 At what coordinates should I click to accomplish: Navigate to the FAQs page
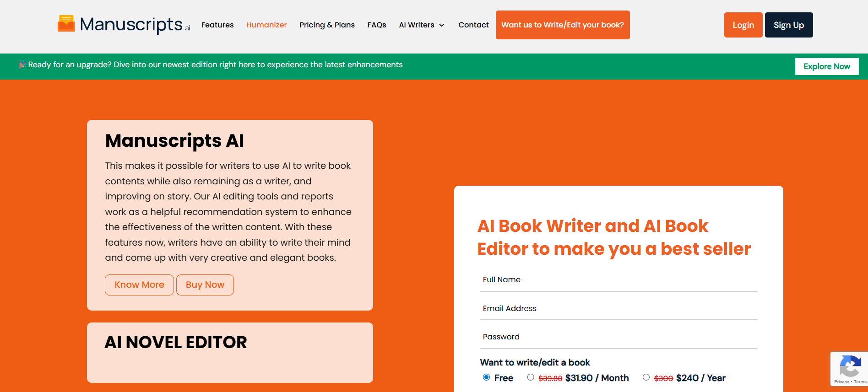pos(377,25)
